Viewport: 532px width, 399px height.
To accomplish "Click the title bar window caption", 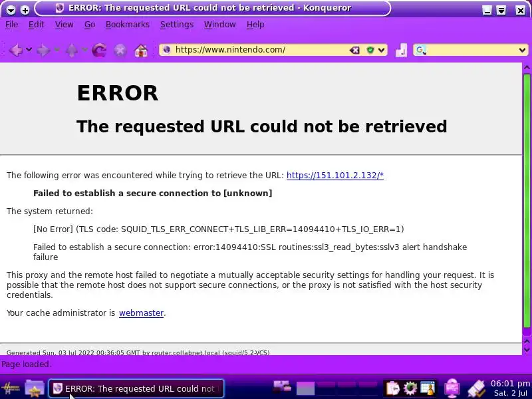I will (x=210, y=8).
